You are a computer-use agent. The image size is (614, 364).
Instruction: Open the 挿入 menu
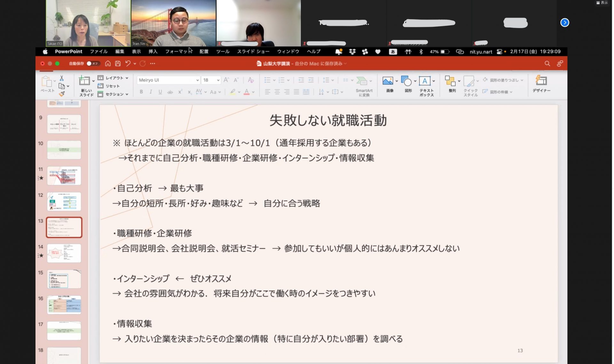tap(153, 51)
